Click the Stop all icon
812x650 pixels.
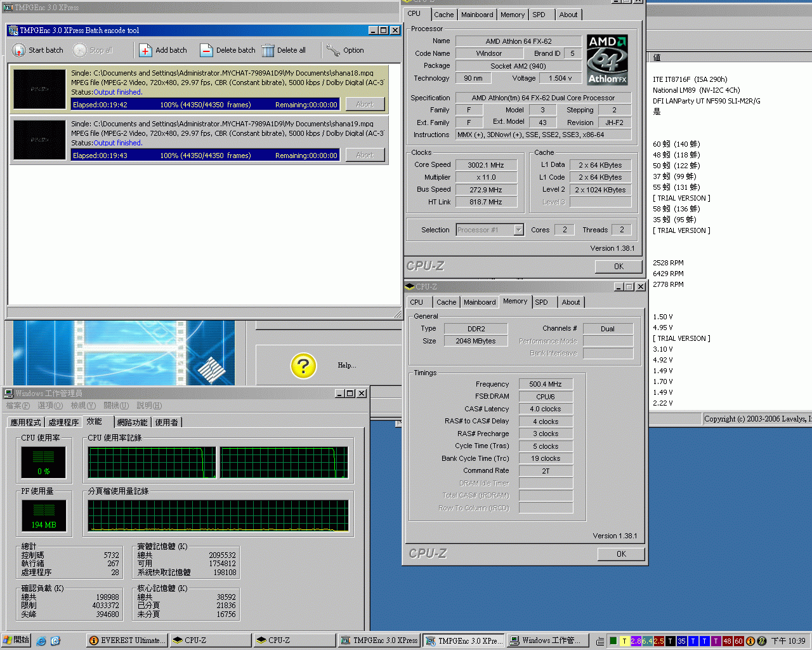79,50
